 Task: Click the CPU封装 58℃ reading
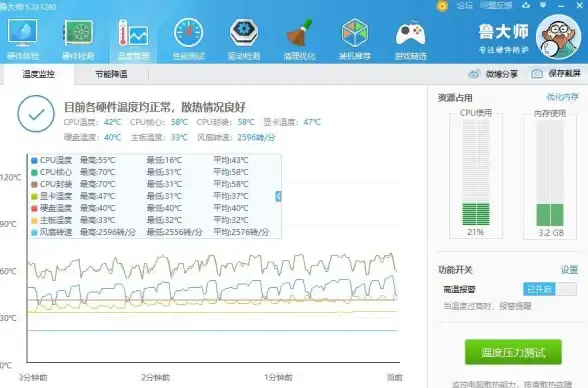[225, 122]
